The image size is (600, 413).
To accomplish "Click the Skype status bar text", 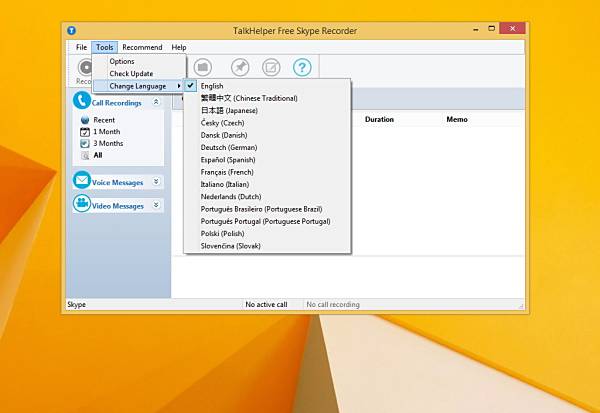I will (77, 305).
